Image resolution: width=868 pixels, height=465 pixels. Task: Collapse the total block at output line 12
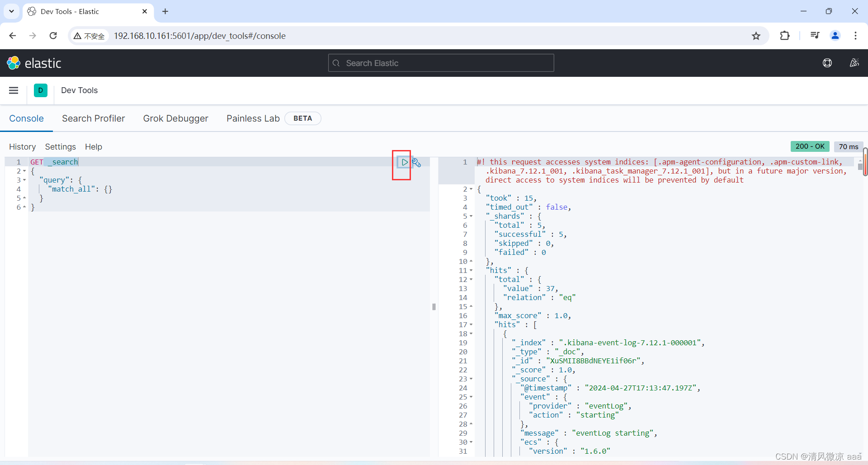(471, 280)
